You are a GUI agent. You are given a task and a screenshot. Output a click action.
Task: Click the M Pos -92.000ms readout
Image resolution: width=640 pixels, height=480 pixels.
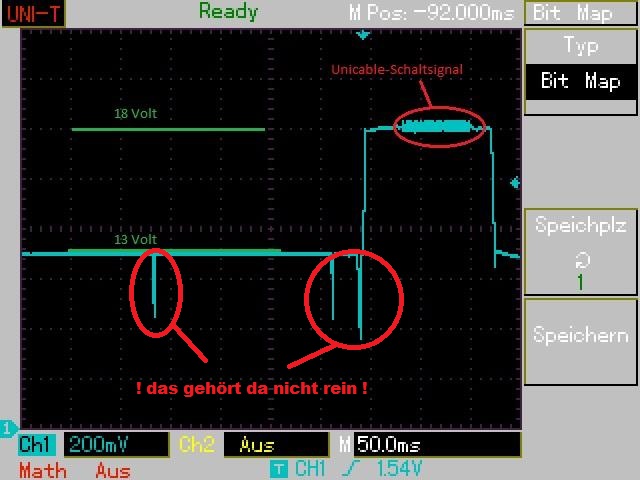(431, 14)
